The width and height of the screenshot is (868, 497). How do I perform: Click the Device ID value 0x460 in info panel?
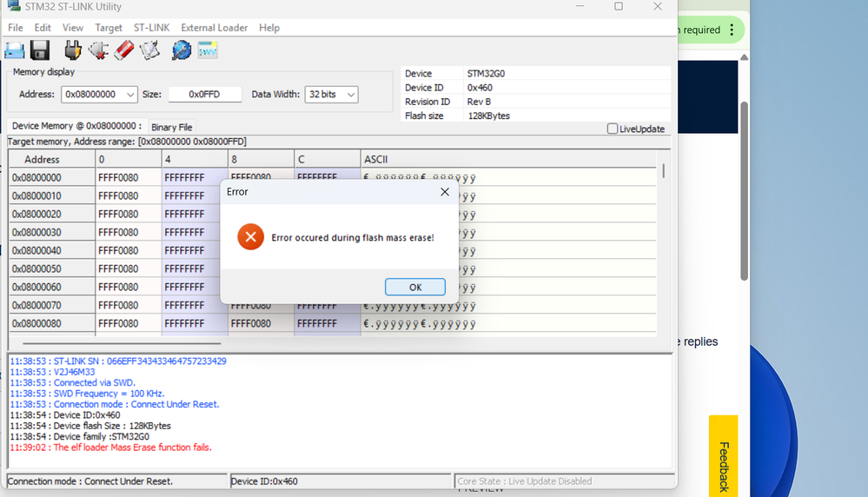(x=480, y=88)
